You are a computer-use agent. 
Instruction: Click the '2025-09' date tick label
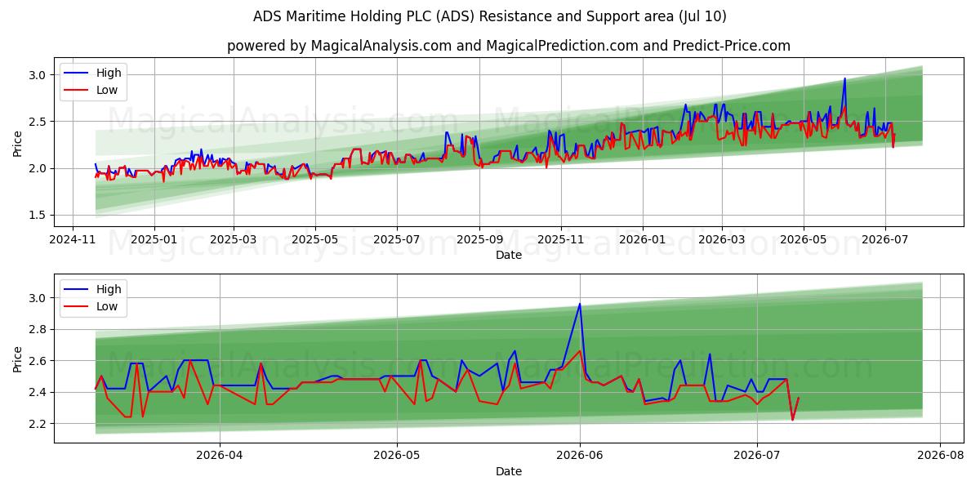(479, 240)
